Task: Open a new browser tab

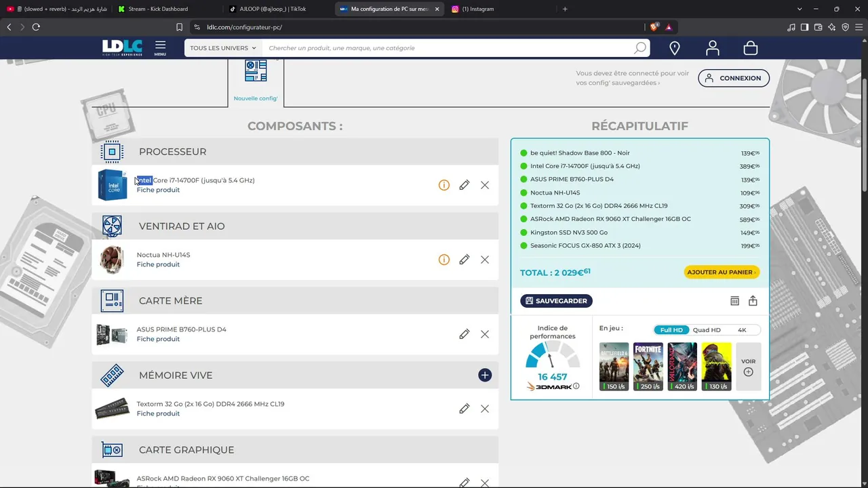Action: click(565, 9)
